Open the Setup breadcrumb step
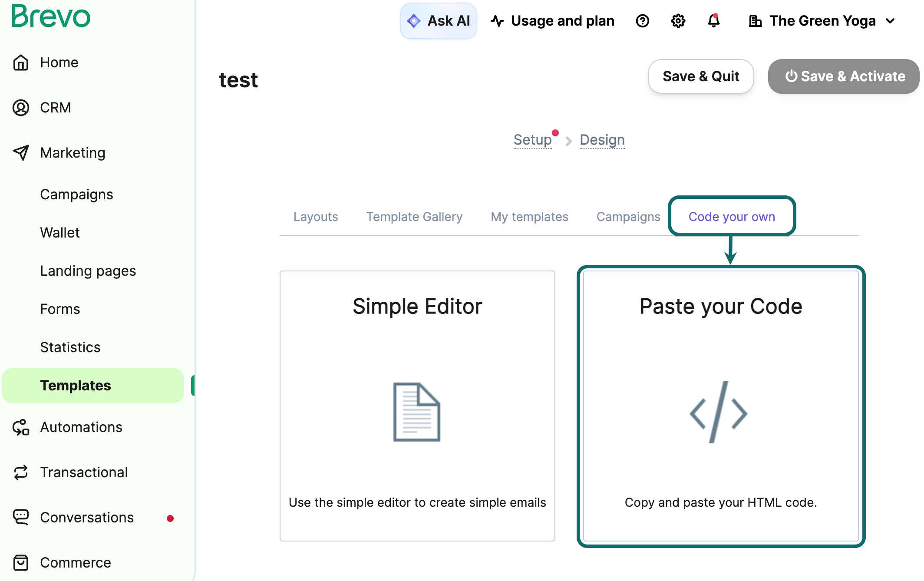Viewport: 924px width, 581px height. click(532, 140)
